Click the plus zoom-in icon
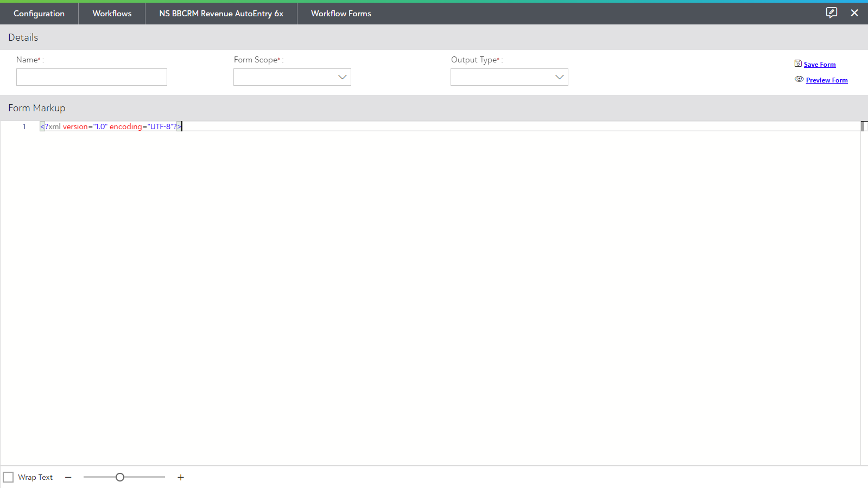This screenshot has height=488, width=868. [181, 477]
